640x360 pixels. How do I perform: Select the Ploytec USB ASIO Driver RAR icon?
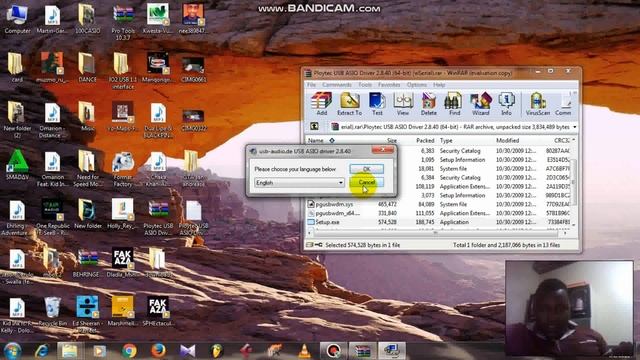[158, 217]
